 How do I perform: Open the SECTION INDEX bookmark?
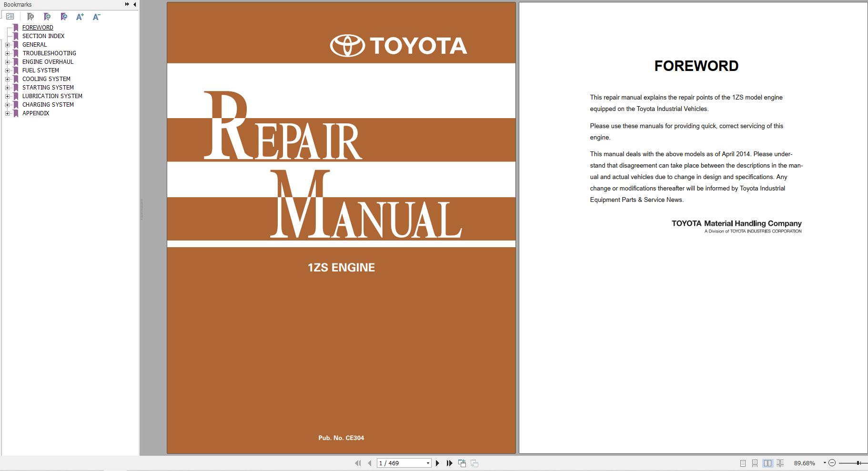43,36
